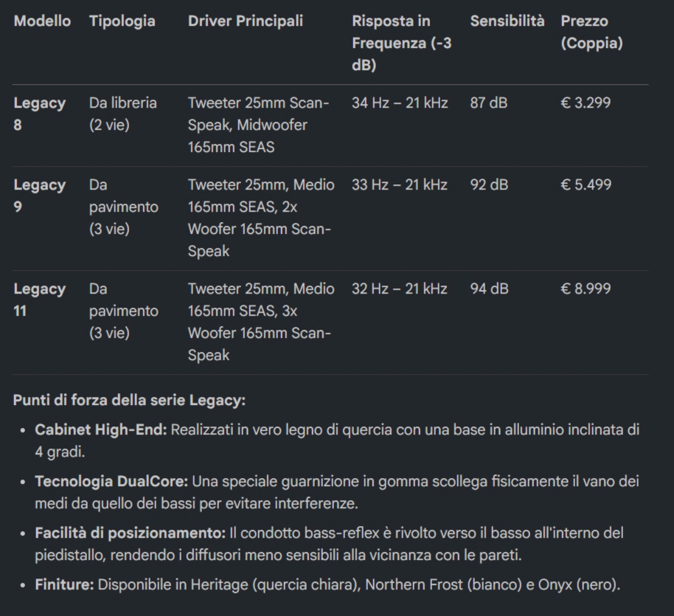The image size is (674, 616).
Task: Select the 34 Hz – 21 kHz cell
Action: click(400, 103)
